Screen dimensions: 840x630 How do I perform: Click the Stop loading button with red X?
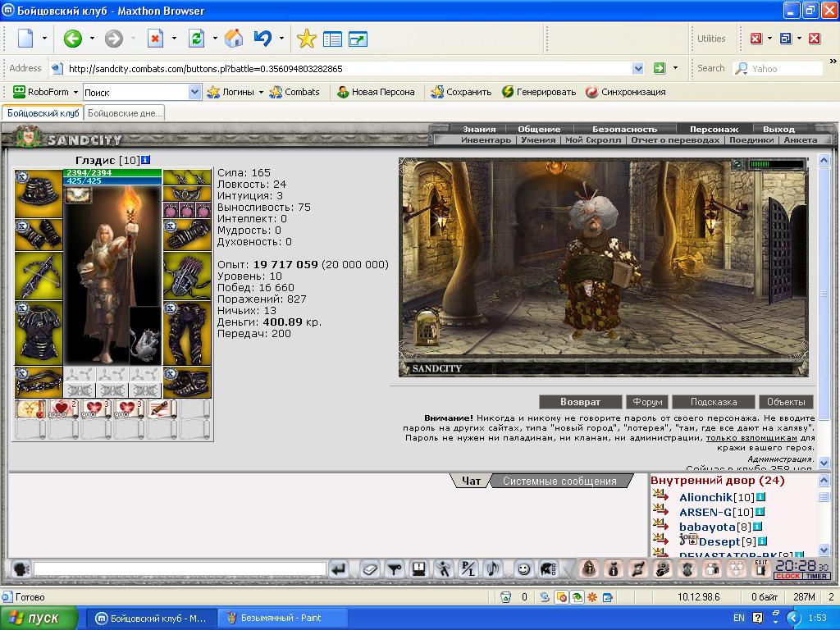point(155,39)
